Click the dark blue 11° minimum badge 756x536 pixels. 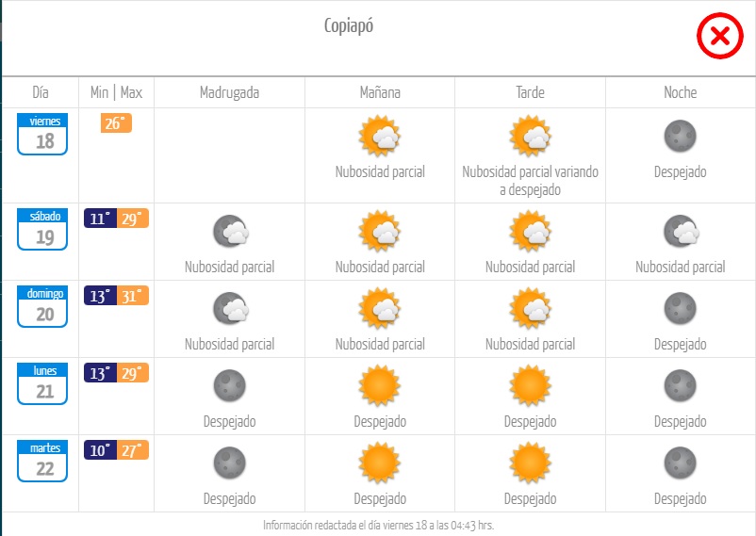[100, 219]
